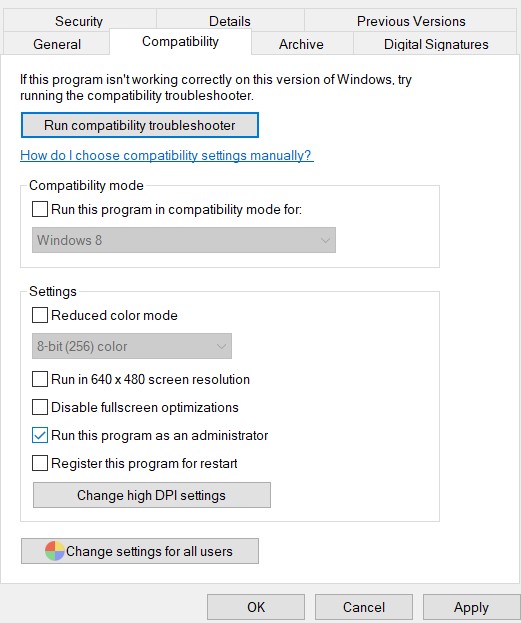This screenshot has height=623, width=521.
Task: Open the choose compatibility settings manually link
Action: 167,155
